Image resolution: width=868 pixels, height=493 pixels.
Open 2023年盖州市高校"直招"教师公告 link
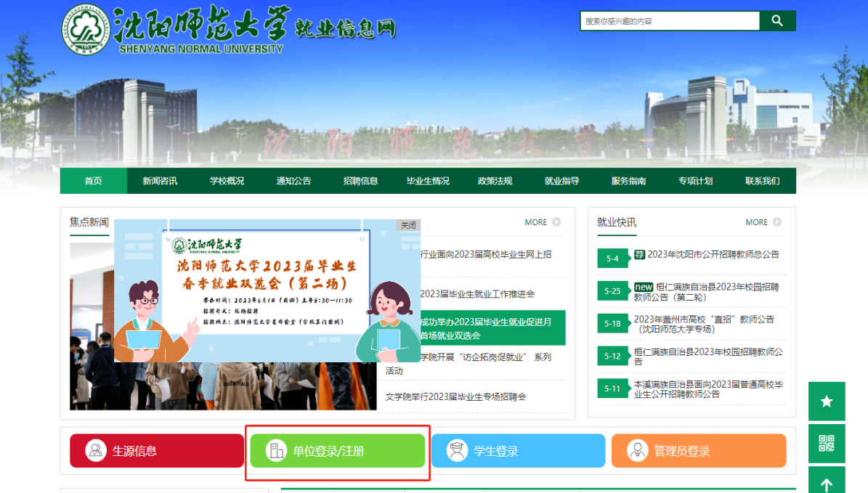click(x=704, y=324)
